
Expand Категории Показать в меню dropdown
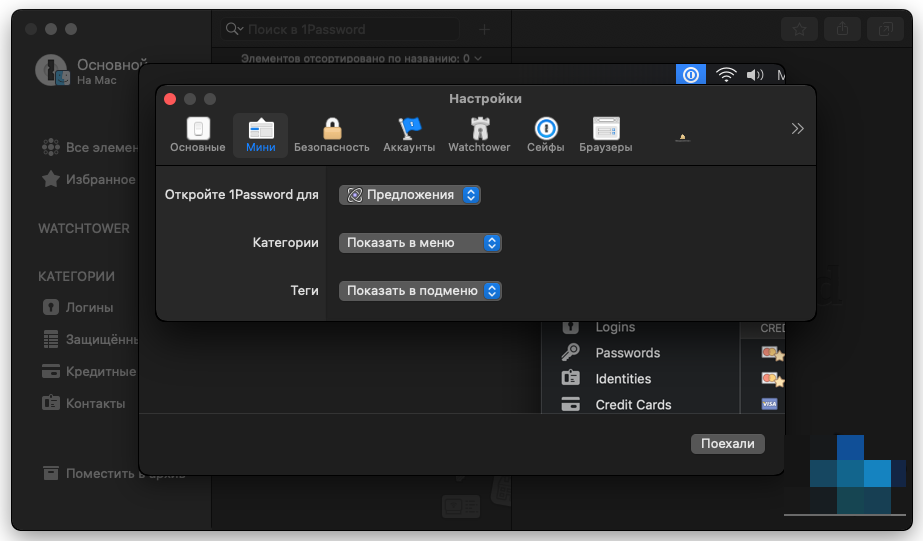coord(420,243)
